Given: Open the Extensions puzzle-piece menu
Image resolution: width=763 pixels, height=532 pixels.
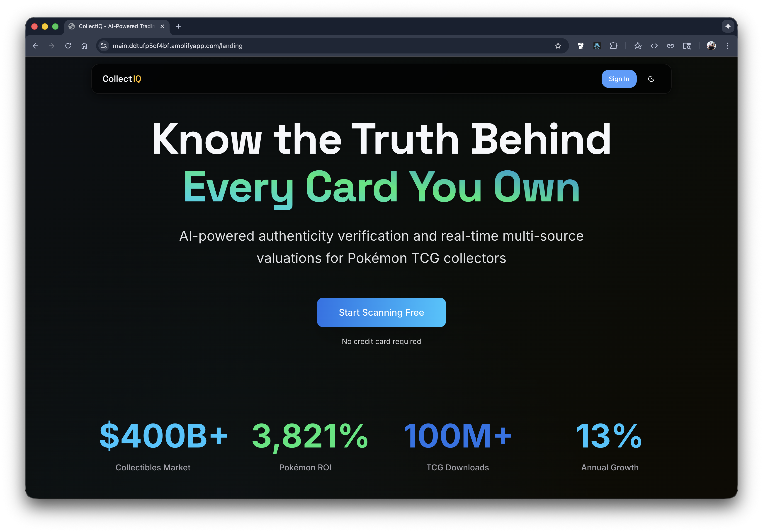Looking at the screenshot, I should (613, 46).
